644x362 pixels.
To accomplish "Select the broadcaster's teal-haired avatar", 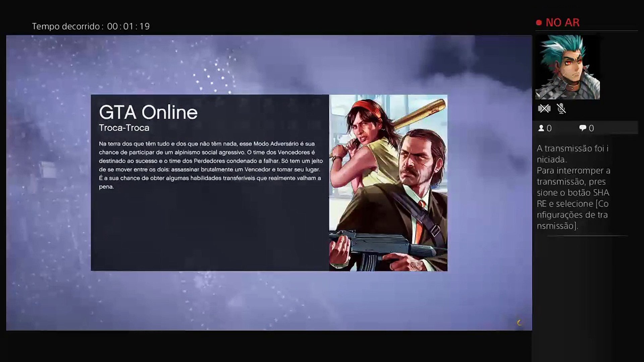I will pos(567,67).
